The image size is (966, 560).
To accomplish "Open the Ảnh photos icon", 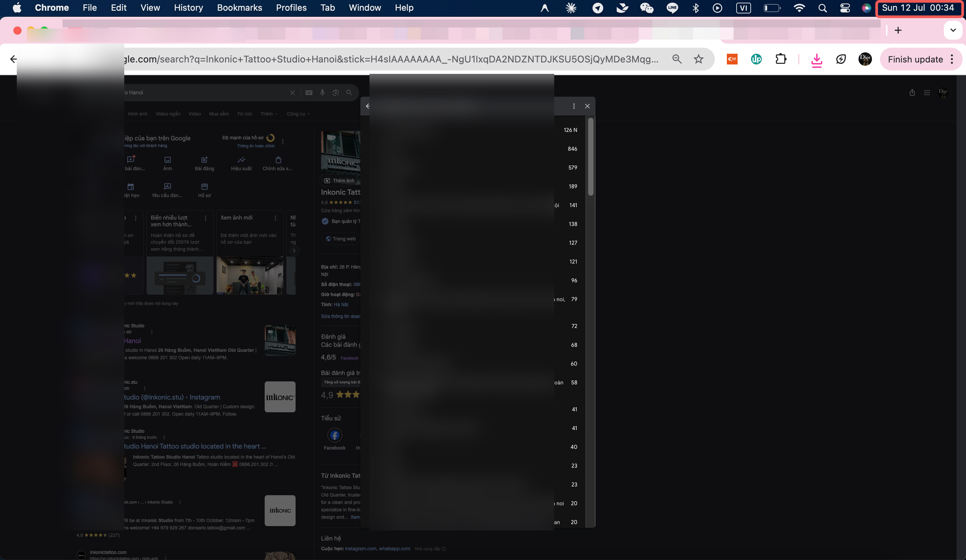I will coord(168,160).
